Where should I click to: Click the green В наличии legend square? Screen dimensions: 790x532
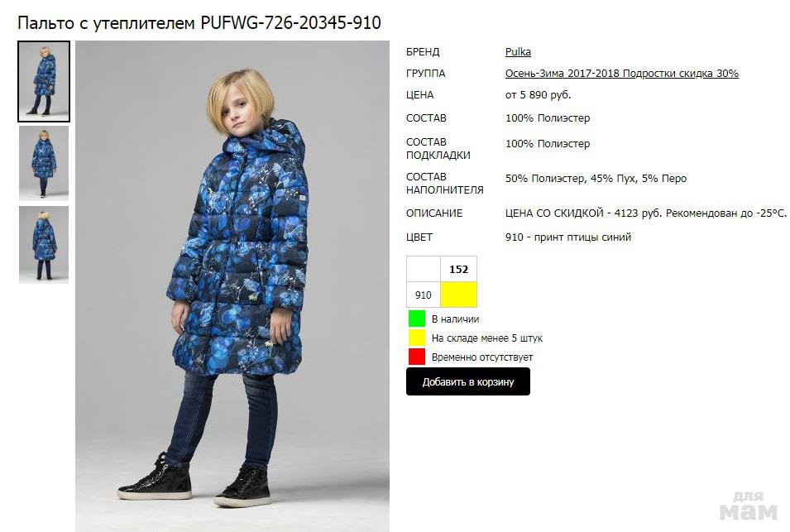click(417, 319)
